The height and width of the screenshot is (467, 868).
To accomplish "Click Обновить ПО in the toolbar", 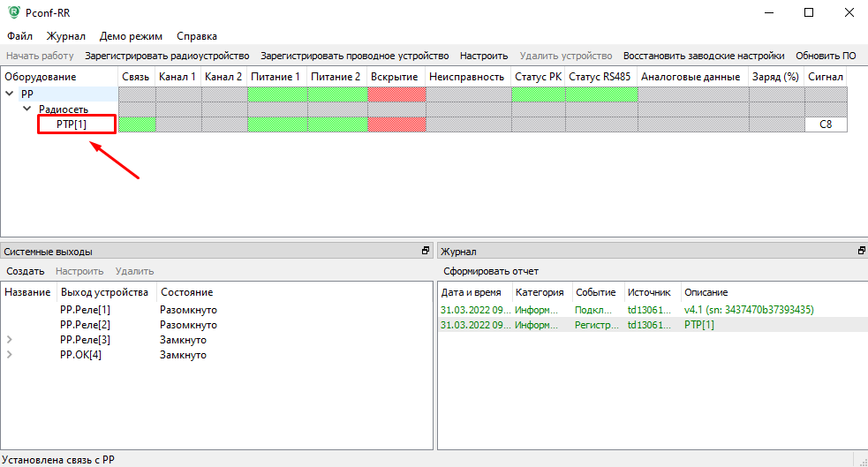I will (x=826, y=56).
